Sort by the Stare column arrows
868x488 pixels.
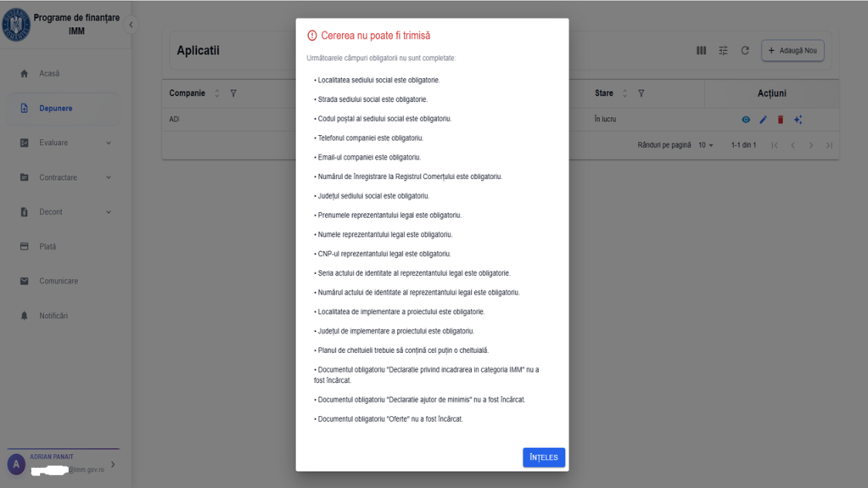pyautogui.click(x=624, y=93)
